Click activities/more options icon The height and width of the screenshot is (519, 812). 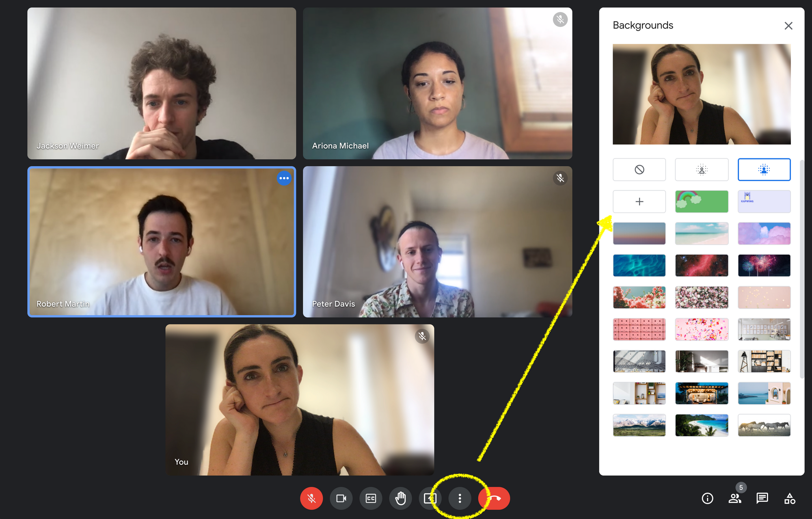(x=460, y=498)
